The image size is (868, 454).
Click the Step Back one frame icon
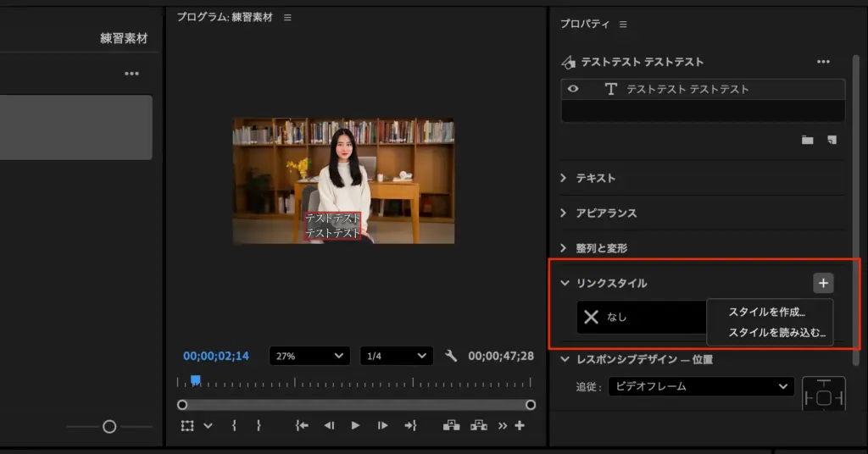click(x=328, y=425)
